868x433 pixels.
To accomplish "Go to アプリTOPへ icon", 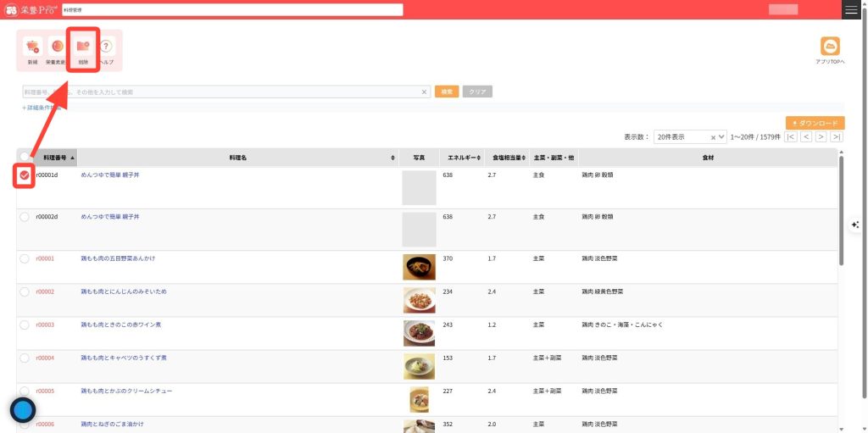I will click(830, 47).
